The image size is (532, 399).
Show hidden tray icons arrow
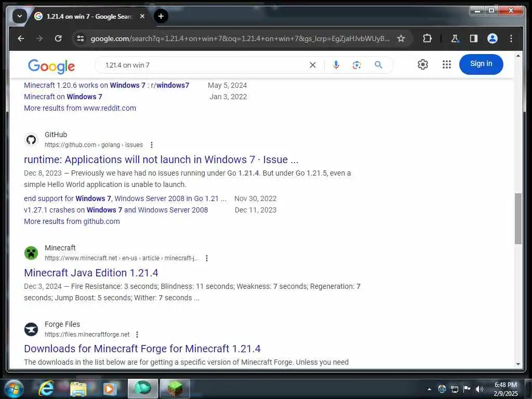click(429, 389)
